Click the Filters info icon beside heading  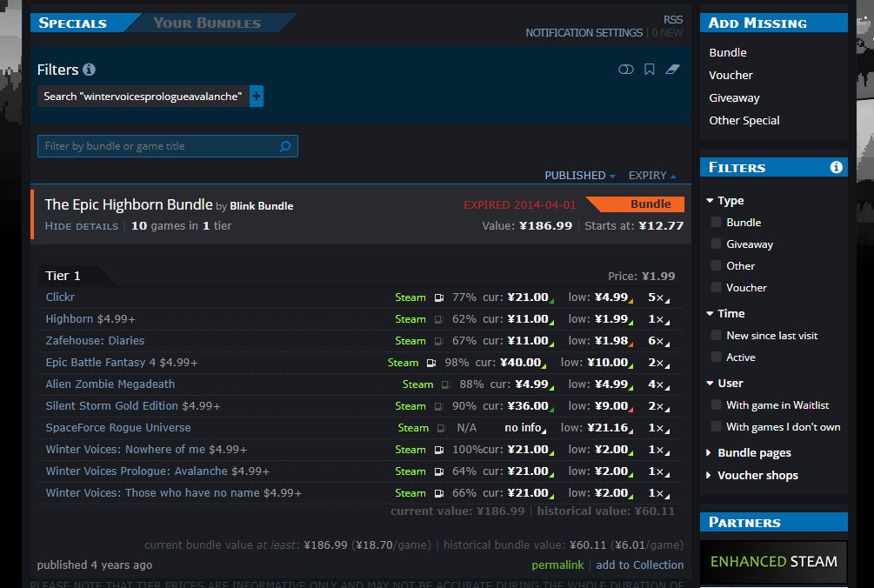90,70
